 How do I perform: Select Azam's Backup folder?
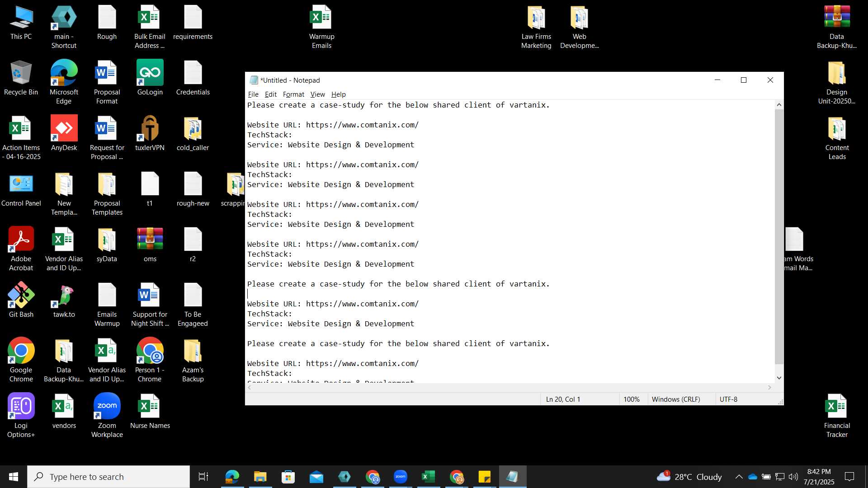[193, 360]
